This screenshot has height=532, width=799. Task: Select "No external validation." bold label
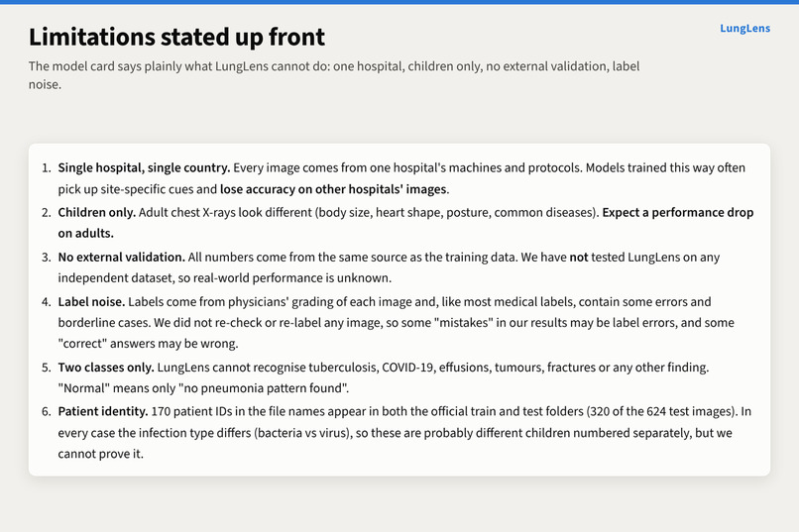pos(122,258)
